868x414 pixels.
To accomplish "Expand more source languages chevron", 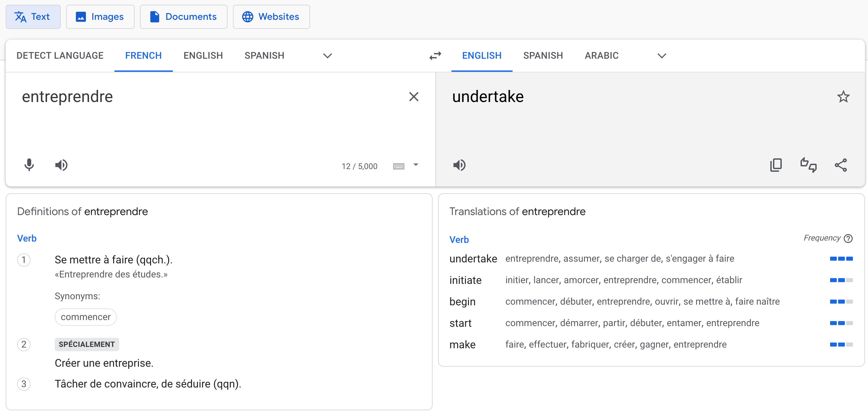I will click(x=328, y=56).
